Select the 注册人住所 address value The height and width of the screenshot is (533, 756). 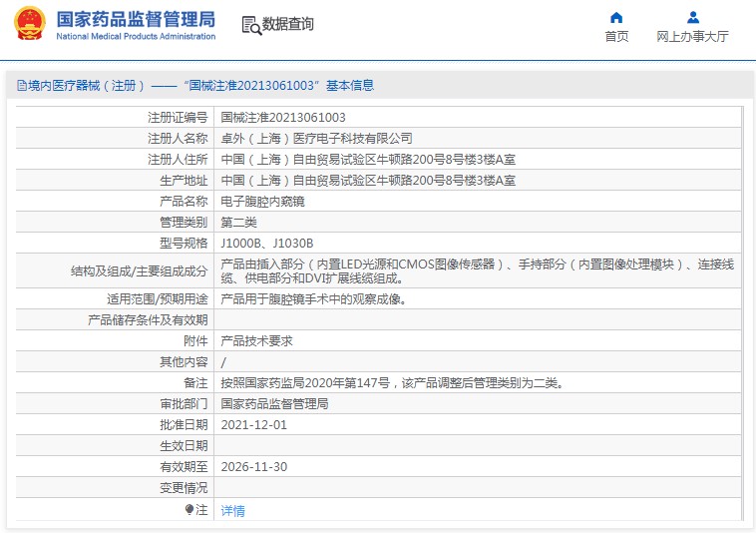click(x=368, y=159)
